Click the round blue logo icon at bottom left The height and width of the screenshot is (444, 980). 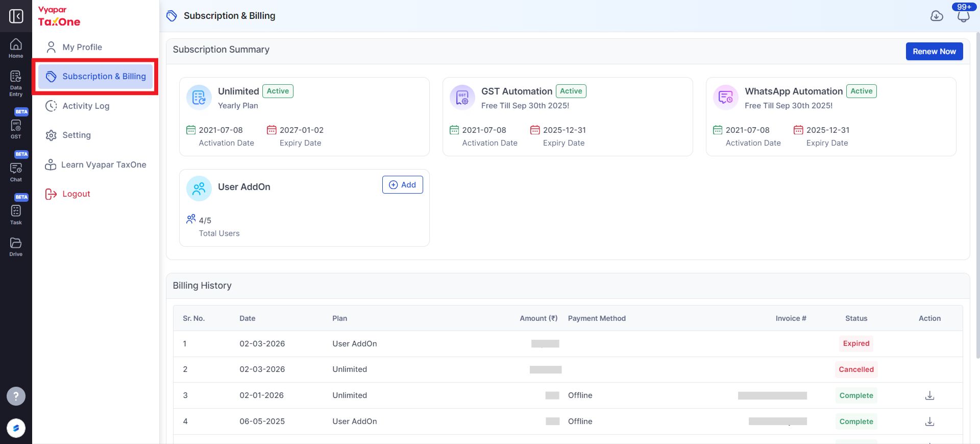pyautogui.click(x=16, y=428)
